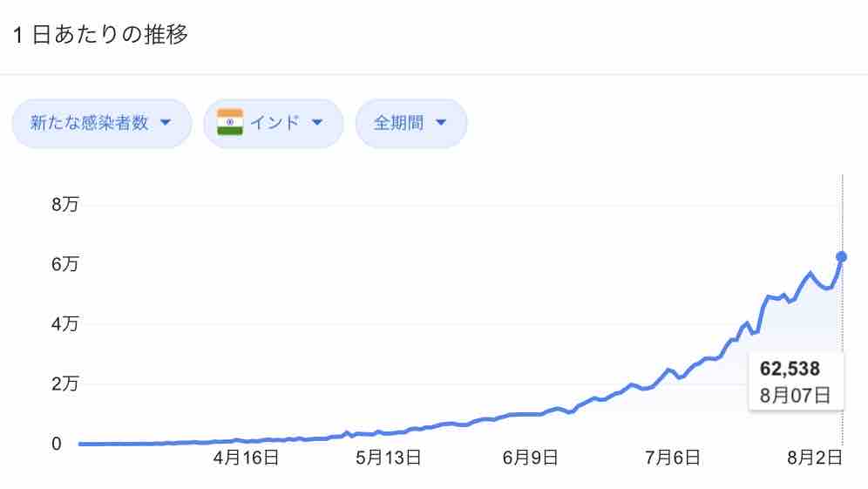Screen dimensions: 868x489
Task: Open the インド country selector
Action: point(274,122)
